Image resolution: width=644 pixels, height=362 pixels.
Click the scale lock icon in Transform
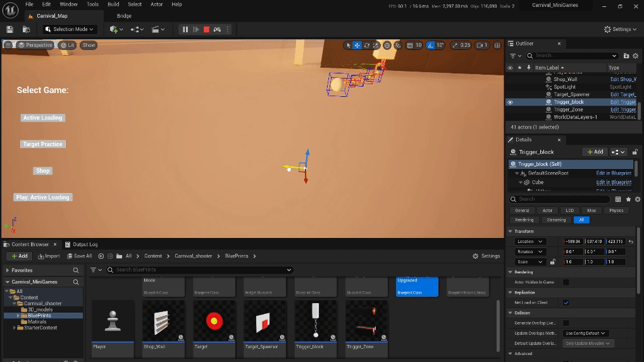point(552,262)
